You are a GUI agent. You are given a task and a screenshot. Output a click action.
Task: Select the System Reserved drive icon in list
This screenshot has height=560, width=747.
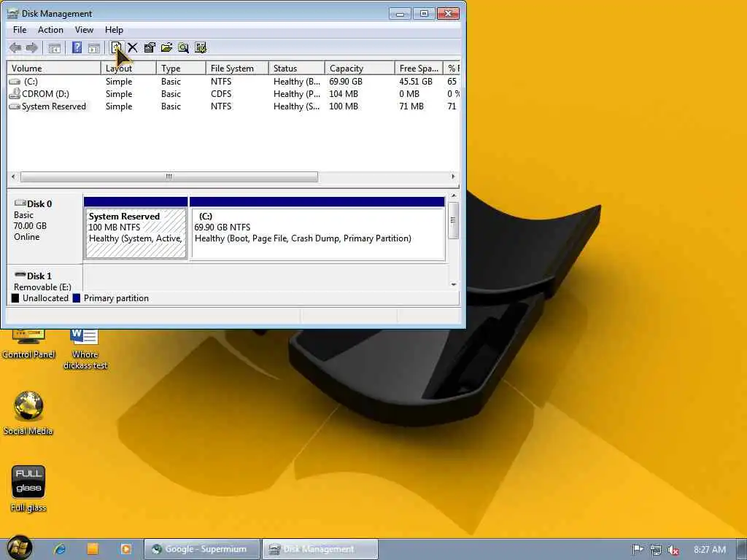click(x=15, y=106)
